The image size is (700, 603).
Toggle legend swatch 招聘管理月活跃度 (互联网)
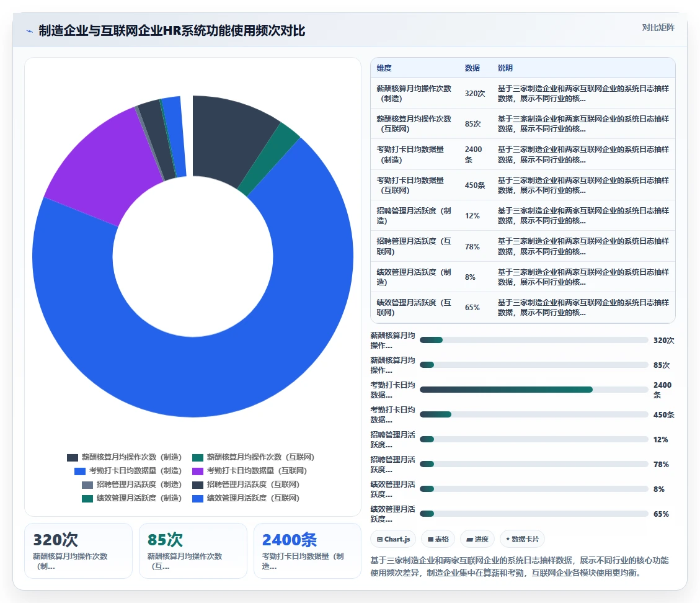point(198,485)
